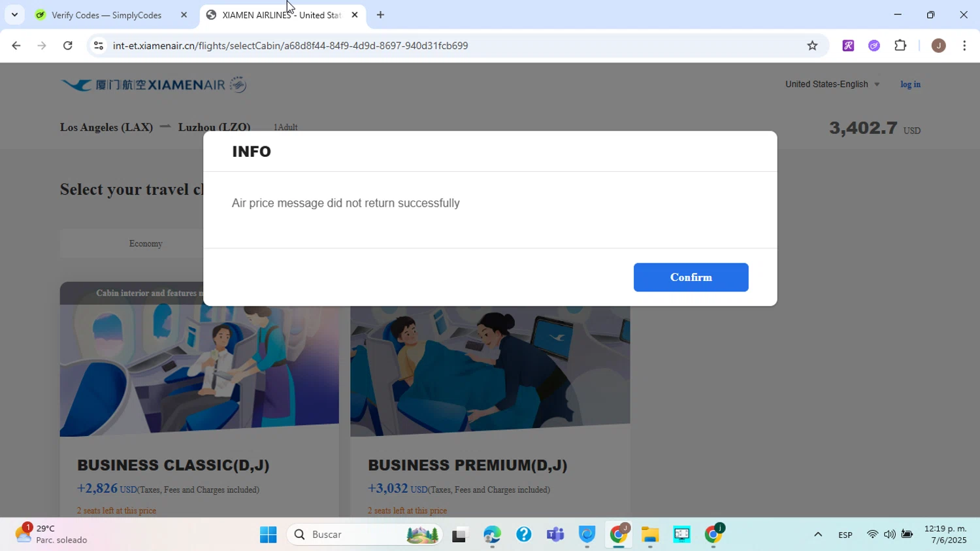This screenshot has height=551, width=980.
Task: Open File Explorer from taskbar
Action: coord(650,535)
